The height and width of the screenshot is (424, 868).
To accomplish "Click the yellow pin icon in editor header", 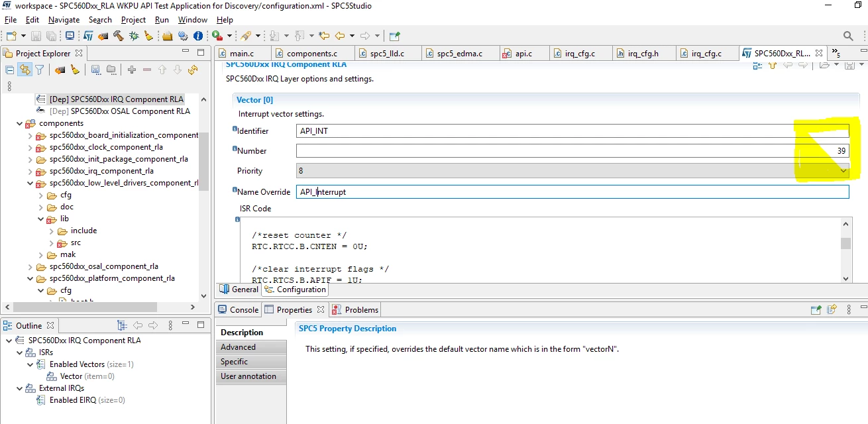I will pos(773,65).
